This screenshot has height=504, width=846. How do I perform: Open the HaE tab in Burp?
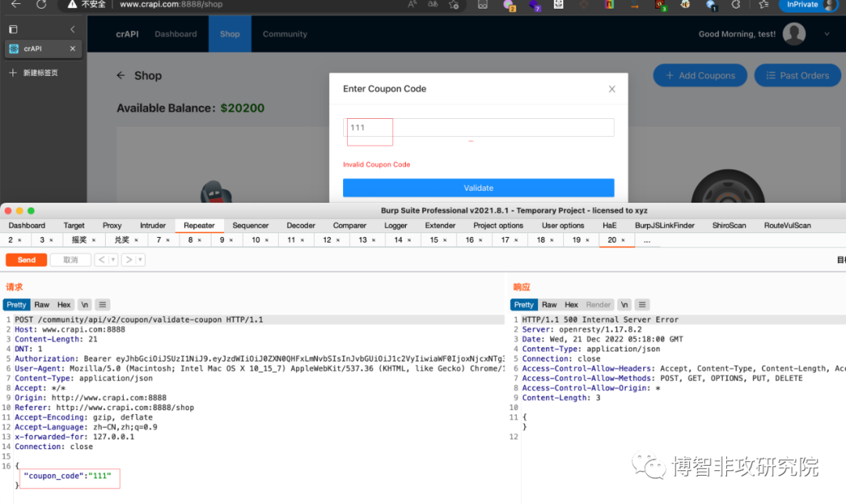(609, 225)
